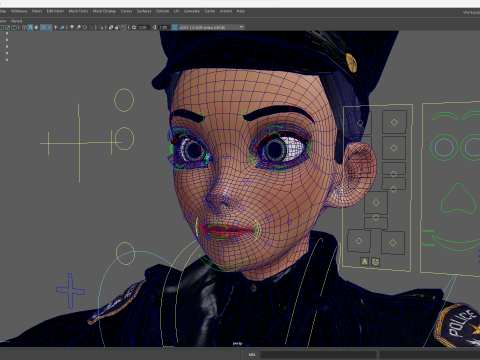Click the use default material icon
This screenshot has width=480, height=360.
[36, 27]
